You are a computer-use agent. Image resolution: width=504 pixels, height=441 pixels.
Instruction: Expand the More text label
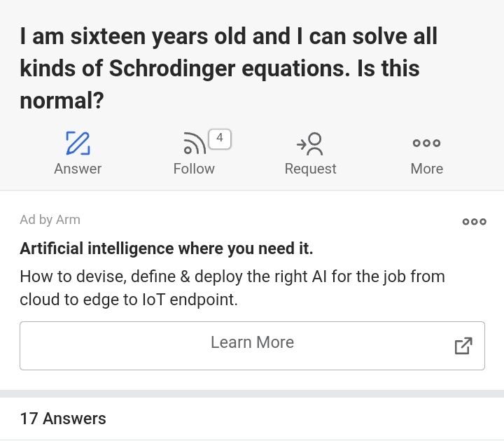point(426,169)
